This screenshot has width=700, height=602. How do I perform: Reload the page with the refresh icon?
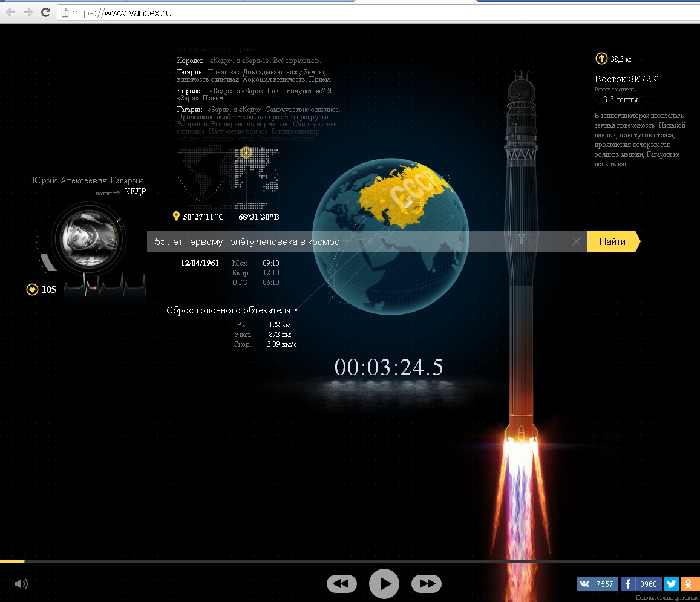(x=45, y=12)
